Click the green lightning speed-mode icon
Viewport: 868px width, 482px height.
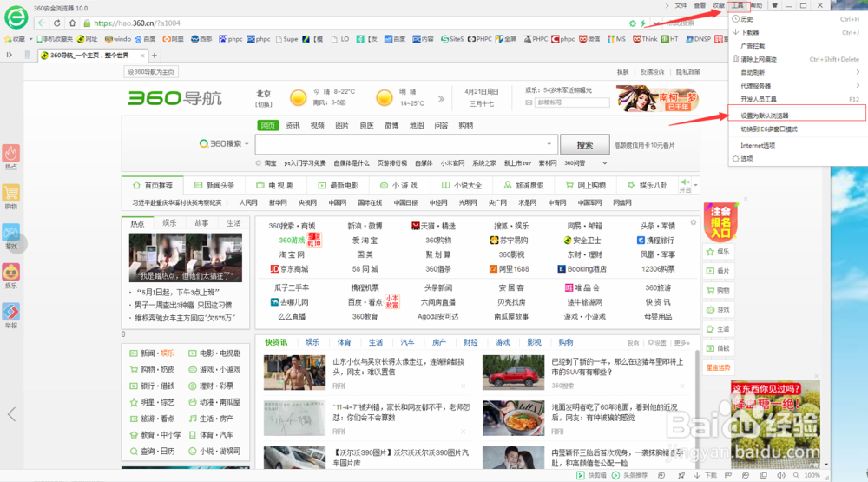(643, 23)
